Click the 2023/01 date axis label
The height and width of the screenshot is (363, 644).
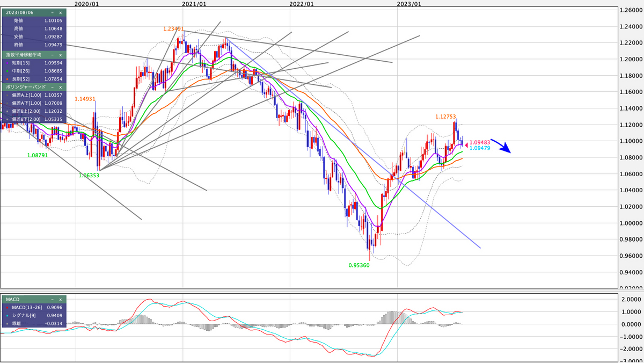409,4
